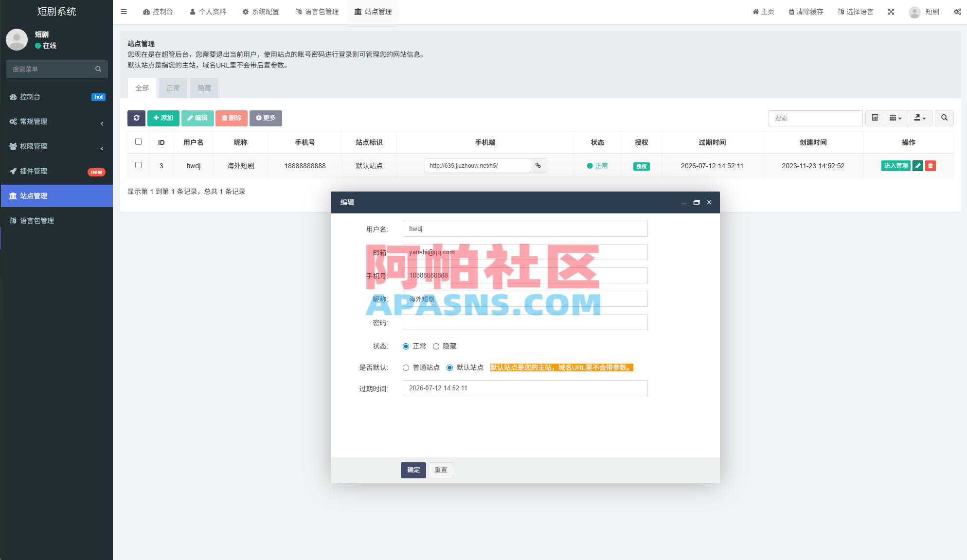Click the link icon next to the 手机端 URL
Screen dimensions: 967x560
(x=538, y=166)
